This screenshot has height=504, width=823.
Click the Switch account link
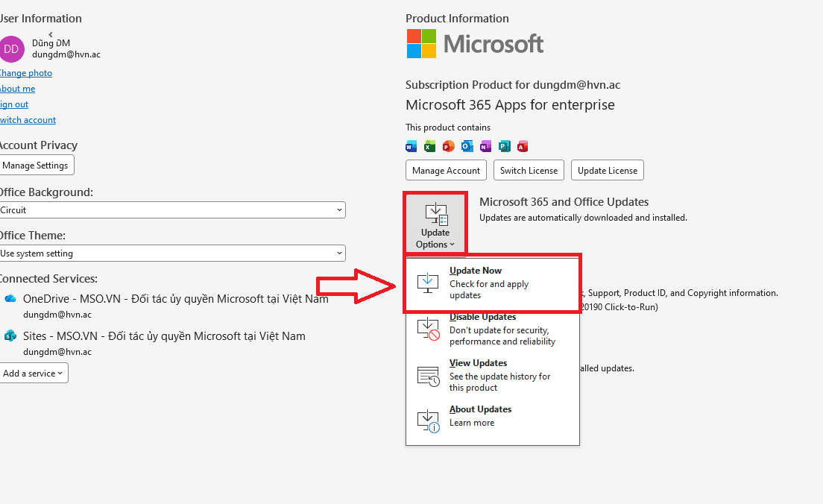coord(28,120)
